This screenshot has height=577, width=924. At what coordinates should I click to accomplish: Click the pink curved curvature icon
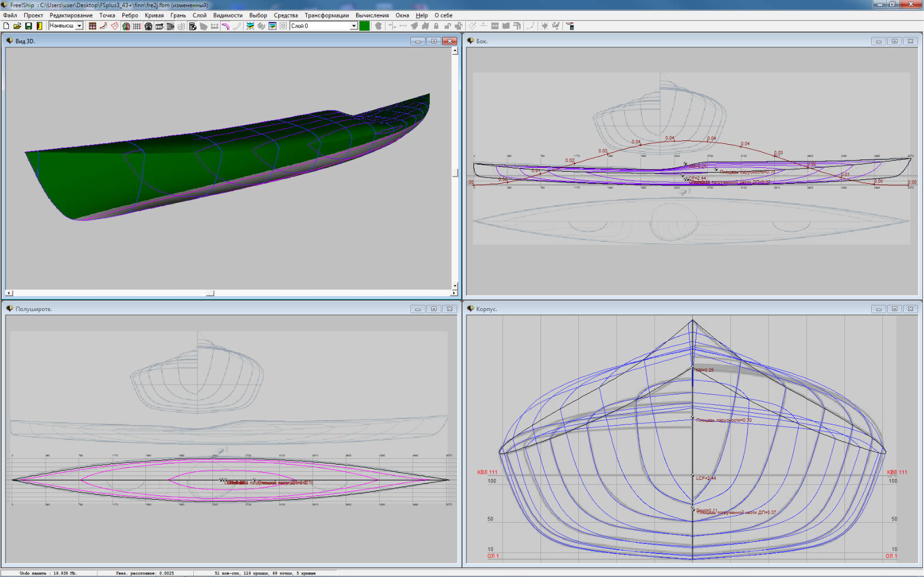tap(226, 26)
